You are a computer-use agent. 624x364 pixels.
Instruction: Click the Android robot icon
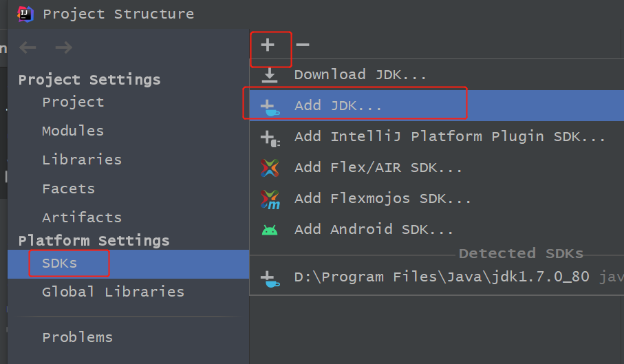[x=270, y=230]
